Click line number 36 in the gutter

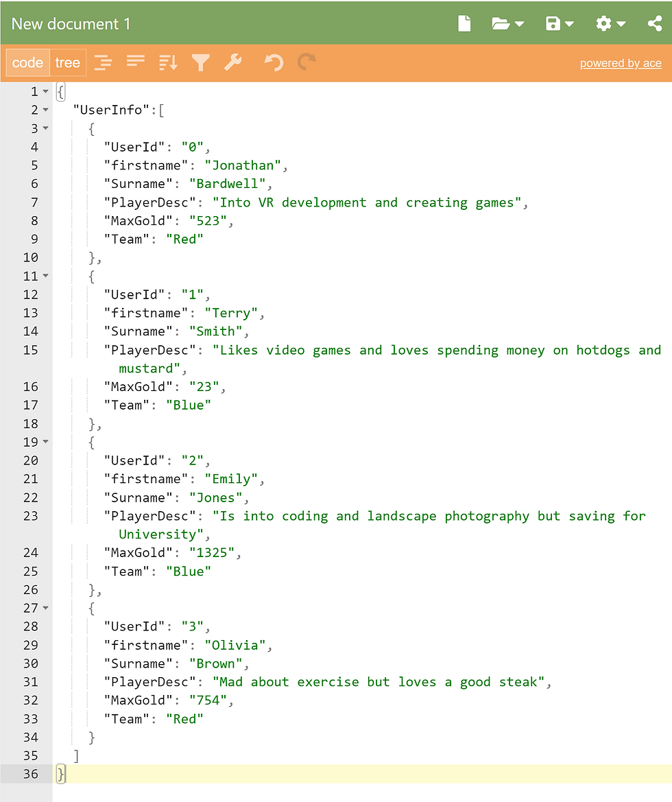31,775
